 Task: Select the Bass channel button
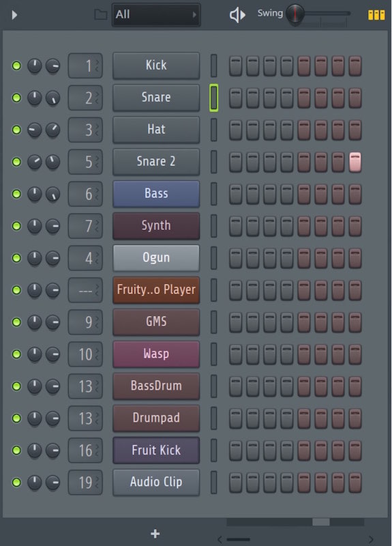[156, 194]
